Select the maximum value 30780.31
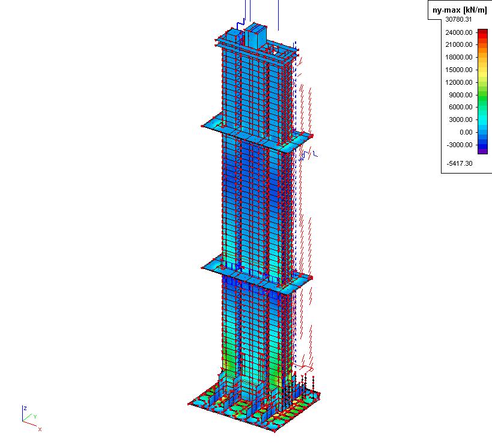The image size is (492, 448). coord(458,19)
